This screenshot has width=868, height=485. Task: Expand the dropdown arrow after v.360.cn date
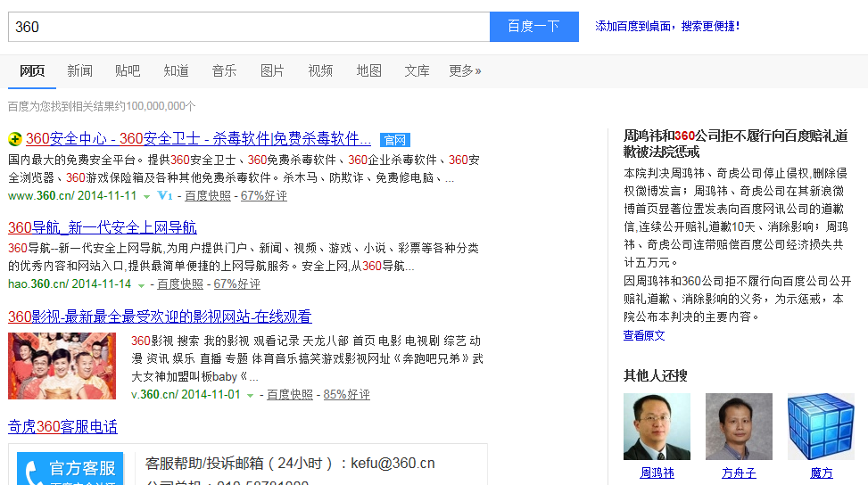tap(250, 396)
